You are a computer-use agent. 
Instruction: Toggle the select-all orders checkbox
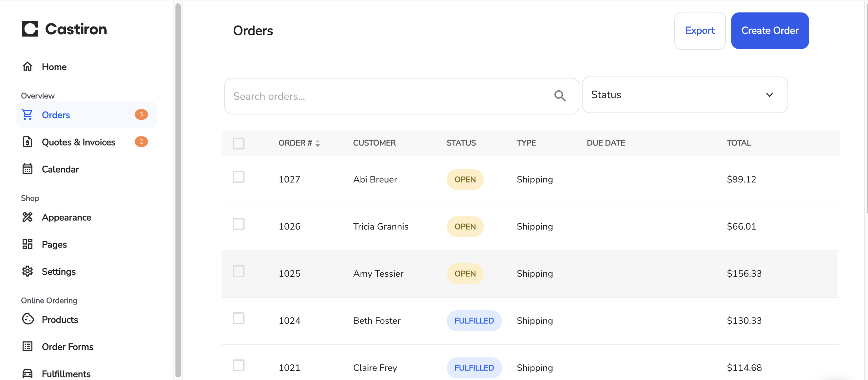(238, 143)
